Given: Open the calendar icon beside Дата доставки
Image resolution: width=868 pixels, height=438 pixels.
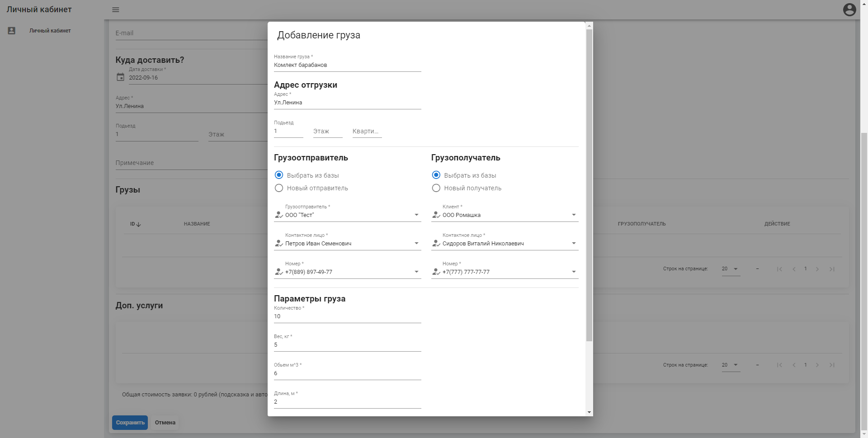Looking at the screenshot, I should [120, 77].
